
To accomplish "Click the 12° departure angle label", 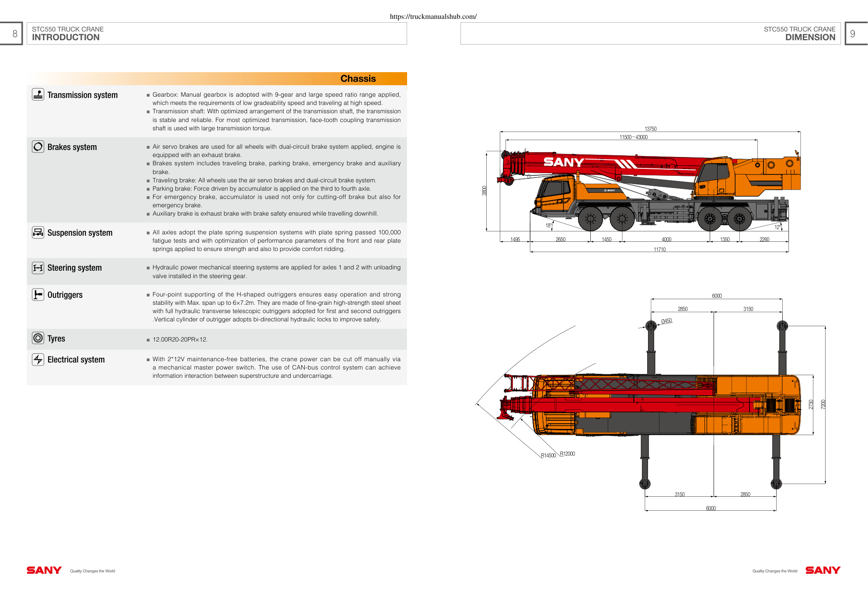I will tap(778, 227).
